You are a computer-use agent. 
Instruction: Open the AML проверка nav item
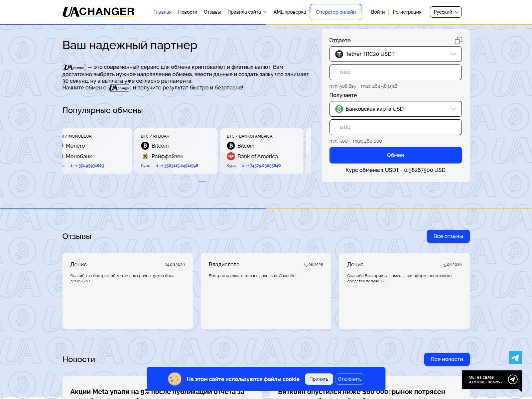tap(290, 12)
